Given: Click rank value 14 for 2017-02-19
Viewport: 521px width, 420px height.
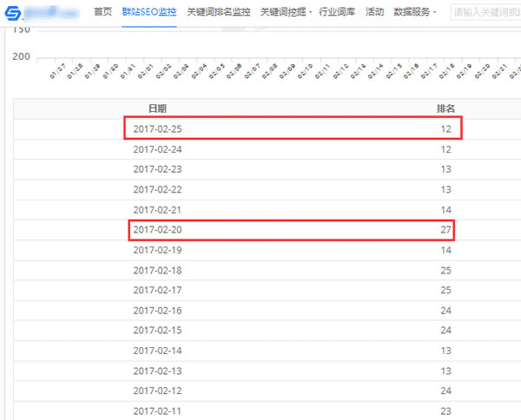Looking at the screenshot, I should (446, 250).
